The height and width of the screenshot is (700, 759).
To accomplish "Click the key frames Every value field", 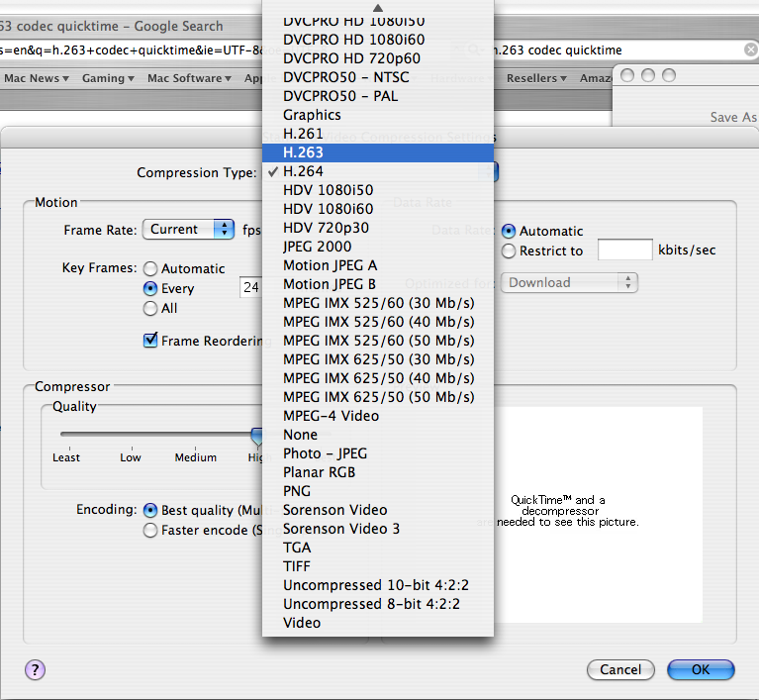I will [x=251, y=287].
